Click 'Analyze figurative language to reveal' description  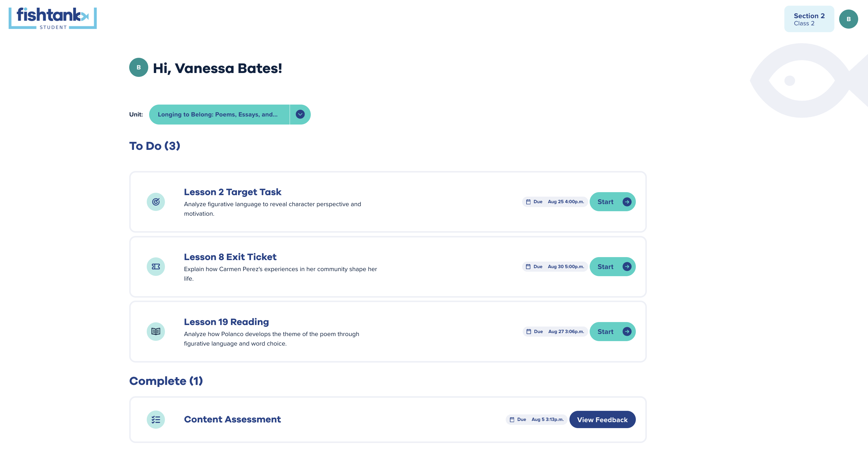pyautogui.click(x=273, y=209)
